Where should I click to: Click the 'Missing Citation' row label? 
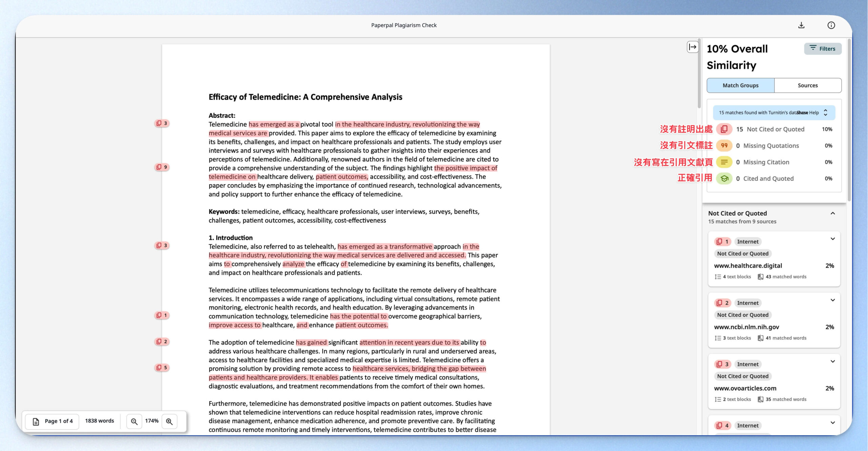(766, 162)
